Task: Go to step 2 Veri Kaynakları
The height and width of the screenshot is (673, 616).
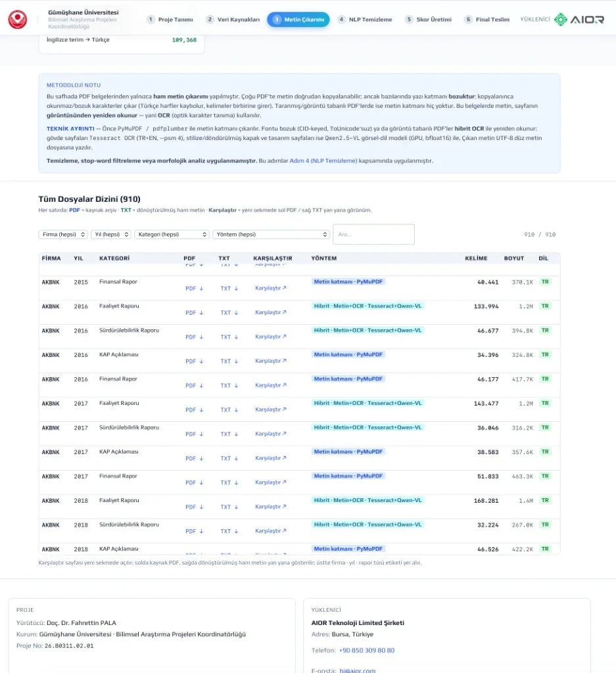Action: 233,19
